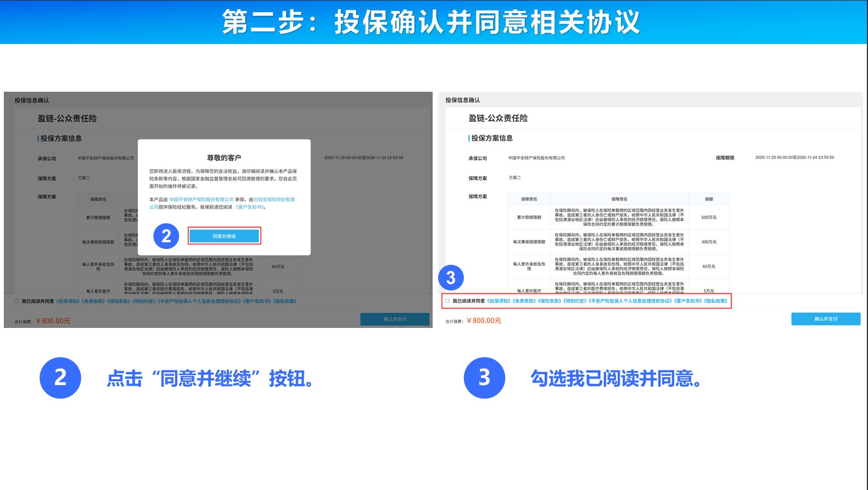Viewport: 868px width, 490px height.
Task: Open the 《保险条款》 link in the red-outlined row
Action: tap(550, 301)
